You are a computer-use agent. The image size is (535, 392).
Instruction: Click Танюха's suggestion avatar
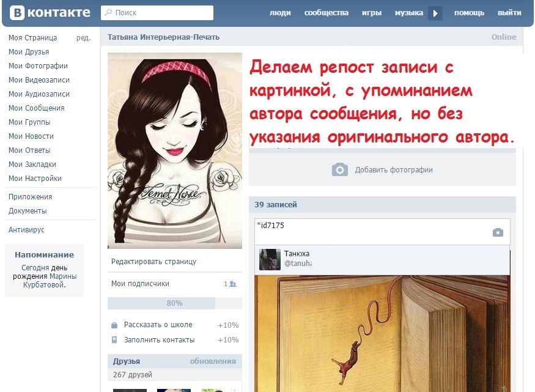(270, 260)
